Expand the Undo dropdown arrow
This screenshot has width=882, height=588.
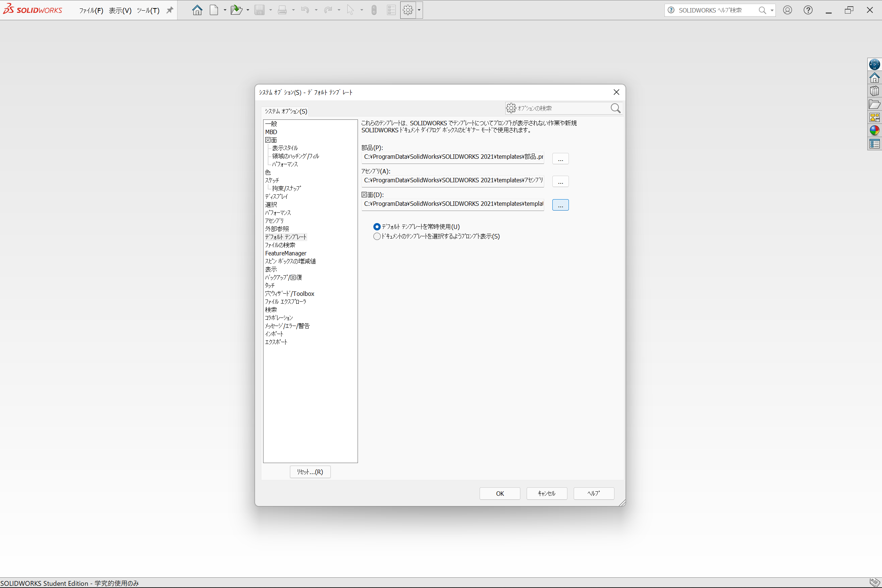pyautogui.click(x=316, y=10)
